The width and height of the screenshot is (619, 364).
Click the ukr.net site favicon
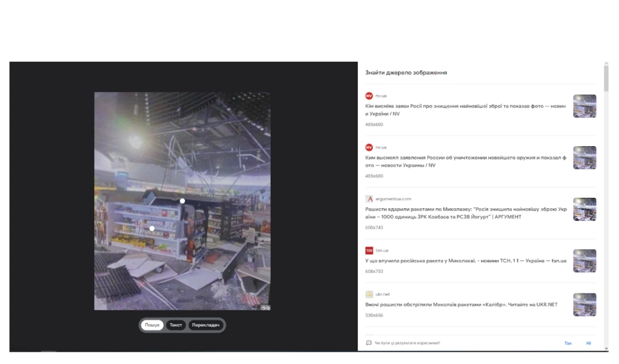[369, 294]
